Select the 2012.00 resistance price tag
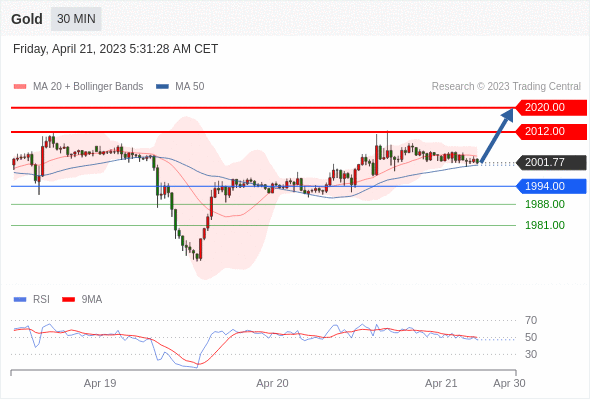The height and width of the screenshot is (400, 590). 551,132
